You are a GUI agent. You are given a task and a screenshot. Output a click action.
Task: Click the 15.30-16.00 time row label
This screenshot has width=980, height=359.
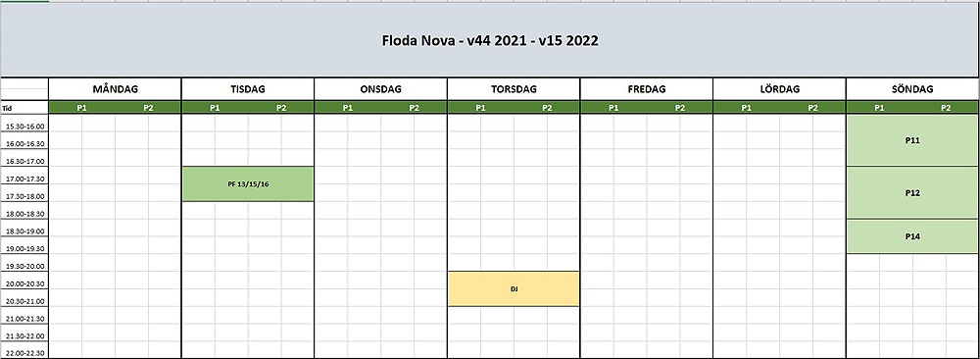[24, 127]
